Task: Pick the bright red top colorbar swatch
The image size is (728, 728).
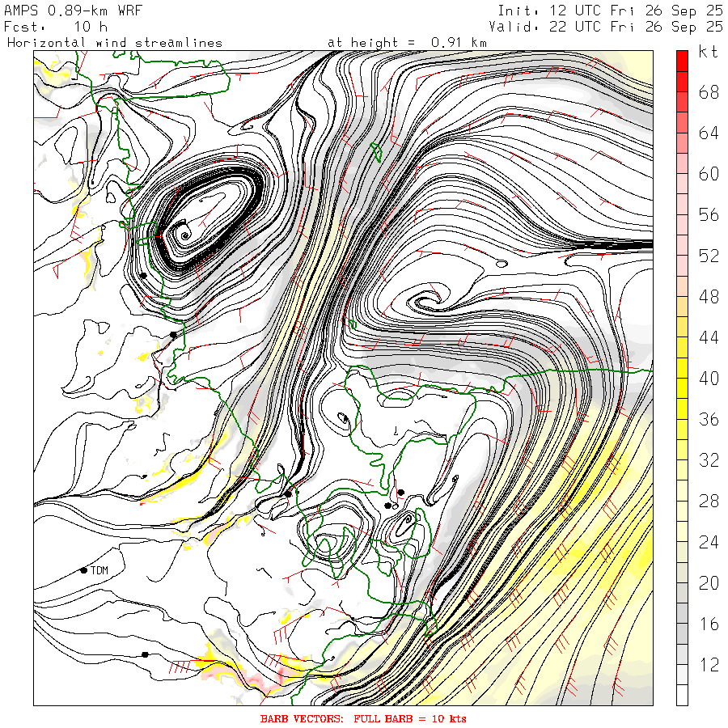Action: (x=682, y=61)
